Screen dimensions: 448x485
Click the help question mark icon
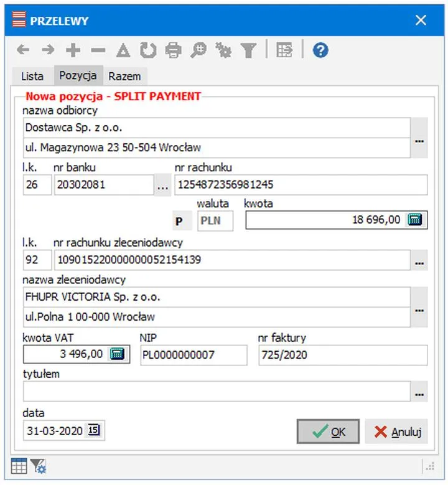point(320,50)
